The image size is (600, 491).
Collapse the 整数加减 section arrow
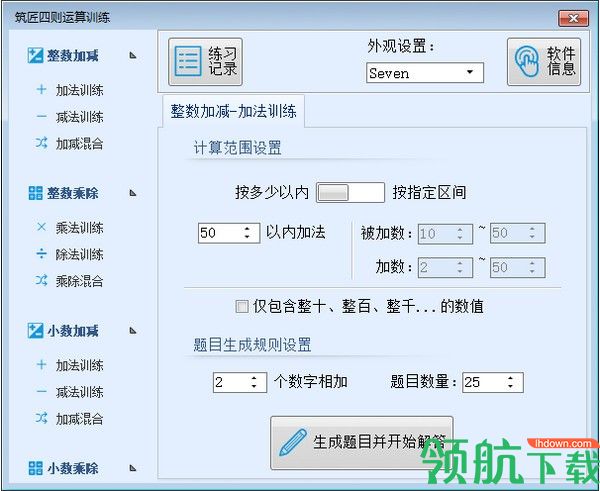click(133, 55)
